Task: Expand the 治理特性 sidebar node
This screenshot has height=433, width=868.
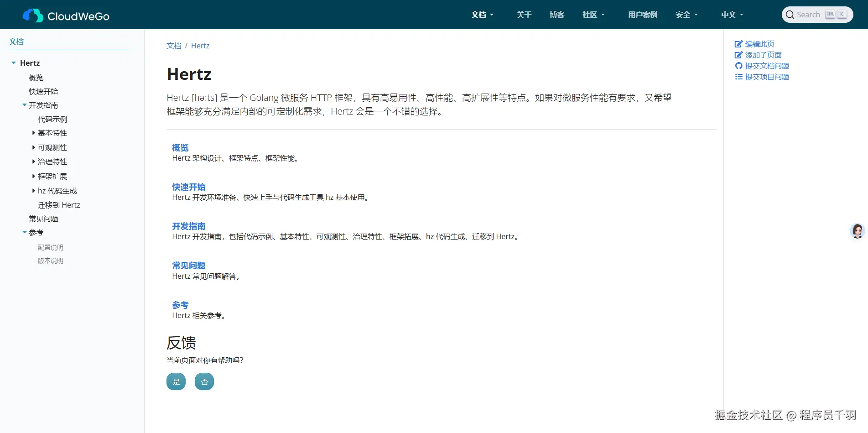Action: pos(33,162)
